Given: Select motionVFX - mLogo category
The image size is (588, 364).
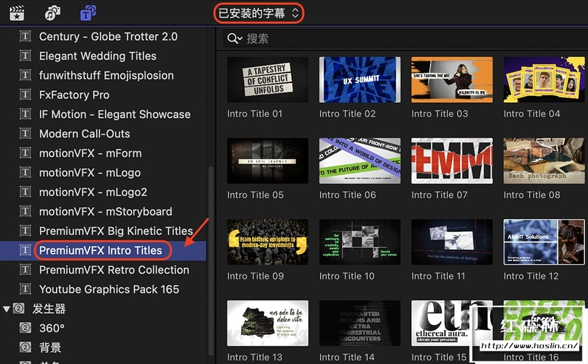Looking at the screenshot, I should click(x=90, y=173).
